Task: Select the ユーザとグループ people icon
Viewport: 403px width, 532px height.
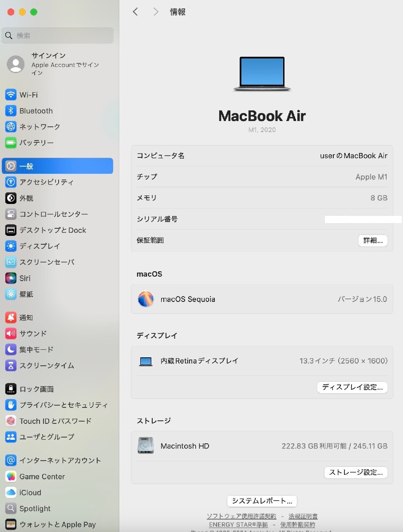Action: [x=11, y=437]
